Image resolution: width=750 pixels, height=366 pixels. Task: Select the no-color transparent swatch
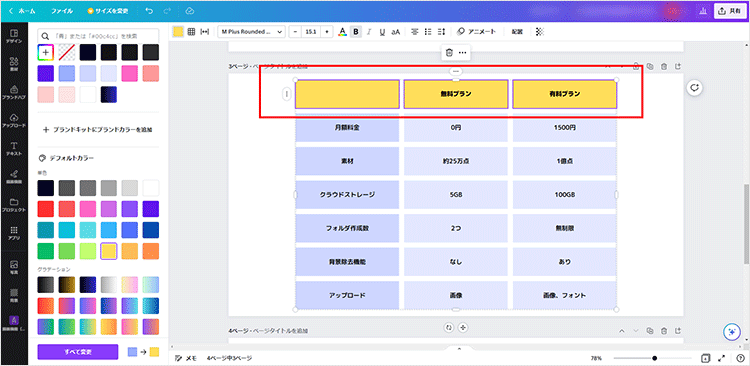click(x=67, y=52)
